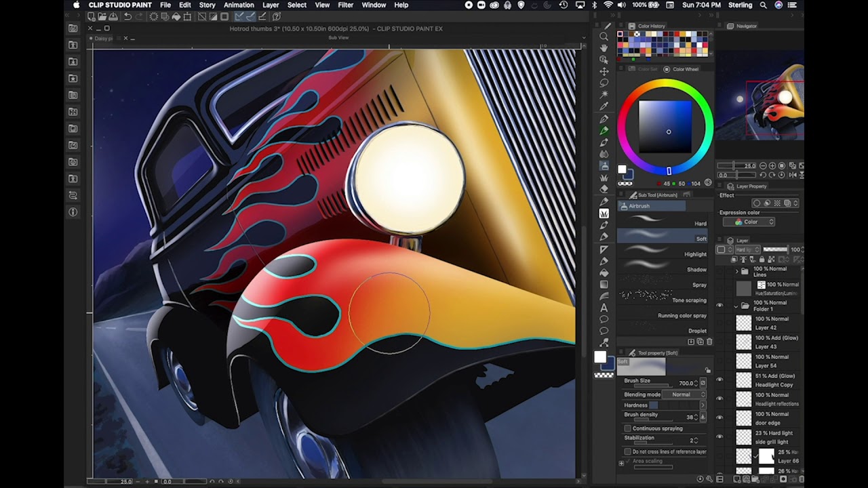Select the Gradient tool
Image resolution: width=868 pixels, height=488 pixels.
click(604, 284)
